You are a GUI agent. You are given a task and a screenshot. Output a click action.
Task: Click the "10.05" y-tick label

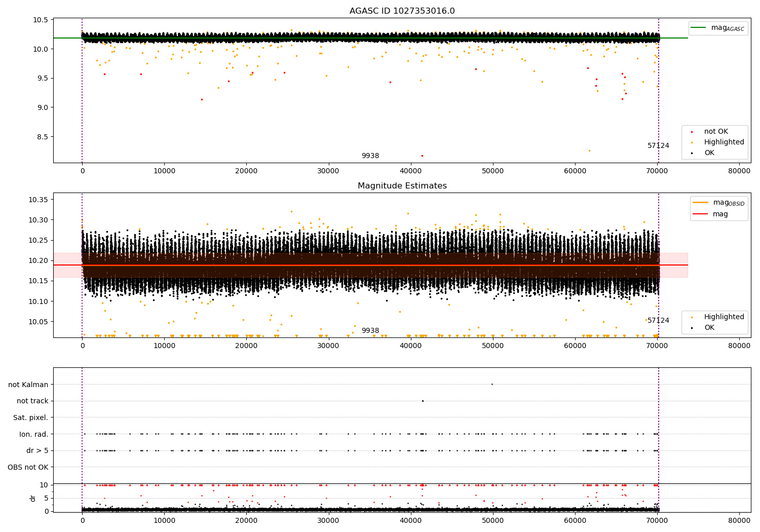click(39, 322)
